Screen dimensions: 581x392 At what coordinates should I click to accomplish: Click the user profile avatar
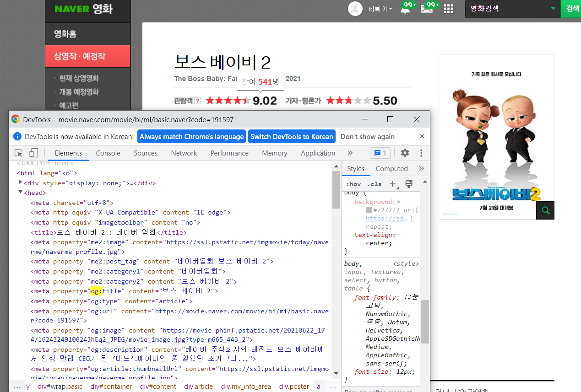(x=355, y=9)
